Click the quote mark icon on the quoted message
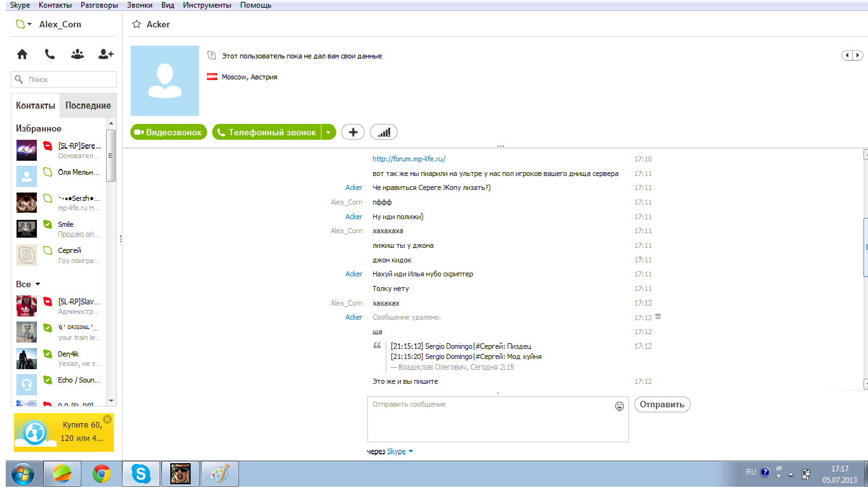 point(377,346)
